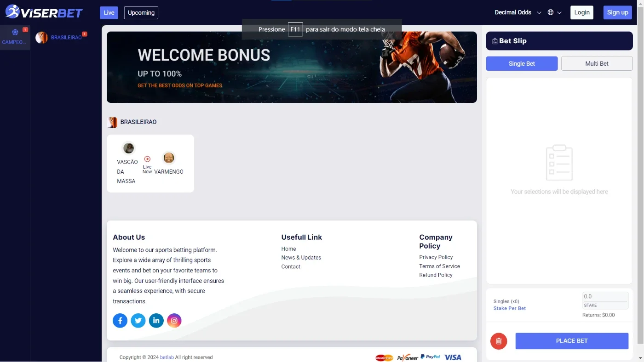
Task: Click the betlab copyright link
Action: coord(167,357)
